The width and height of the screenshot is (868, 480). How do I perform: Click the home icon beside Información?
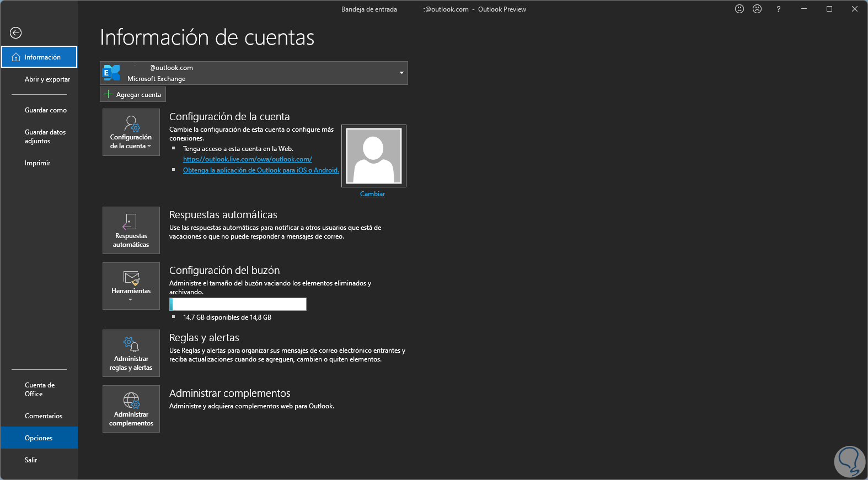(16, 57)
